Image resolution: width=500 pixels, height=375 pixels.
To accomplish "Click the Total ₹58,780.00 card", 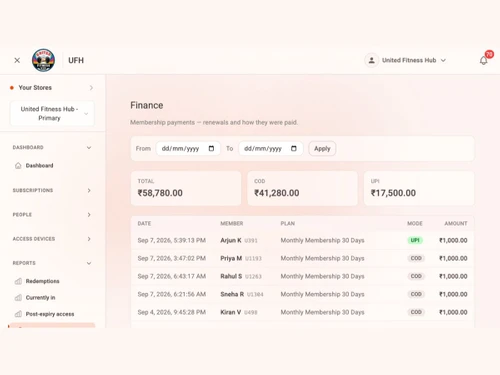I will click(x=186, y=188).
